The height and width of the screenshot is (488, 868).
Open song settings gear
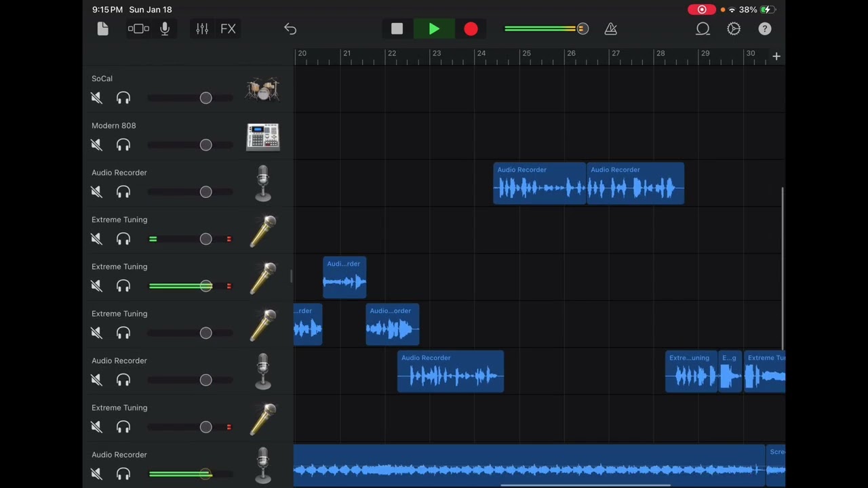click(734, 28)
